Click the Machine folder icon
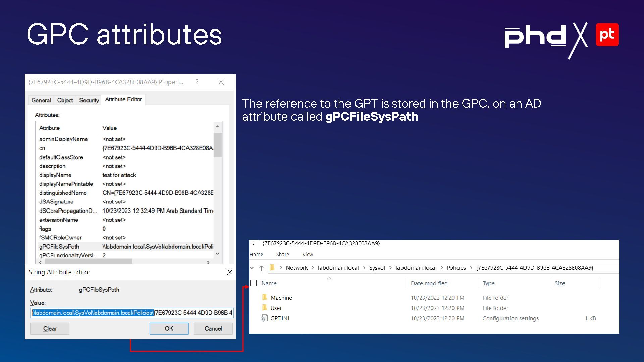The width and height of the screenshot is (644, 362). tap(265, 297)
